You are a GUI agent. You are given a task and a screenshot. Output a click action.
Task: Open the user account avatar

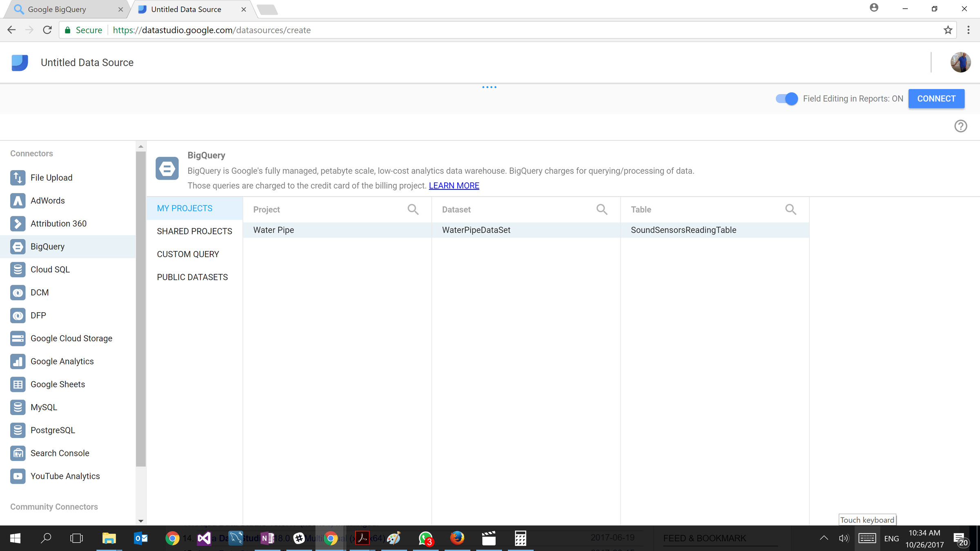(960, 62)
